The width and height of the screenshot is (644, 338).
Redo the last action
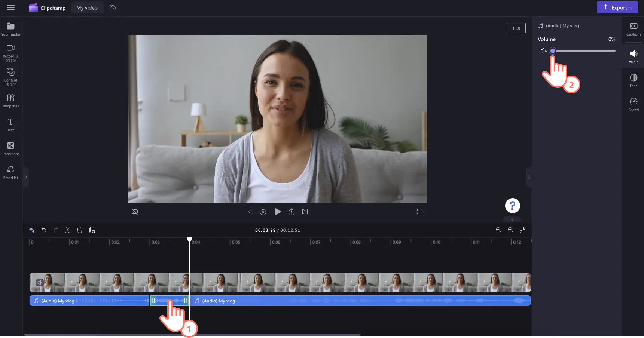point(56,230)
